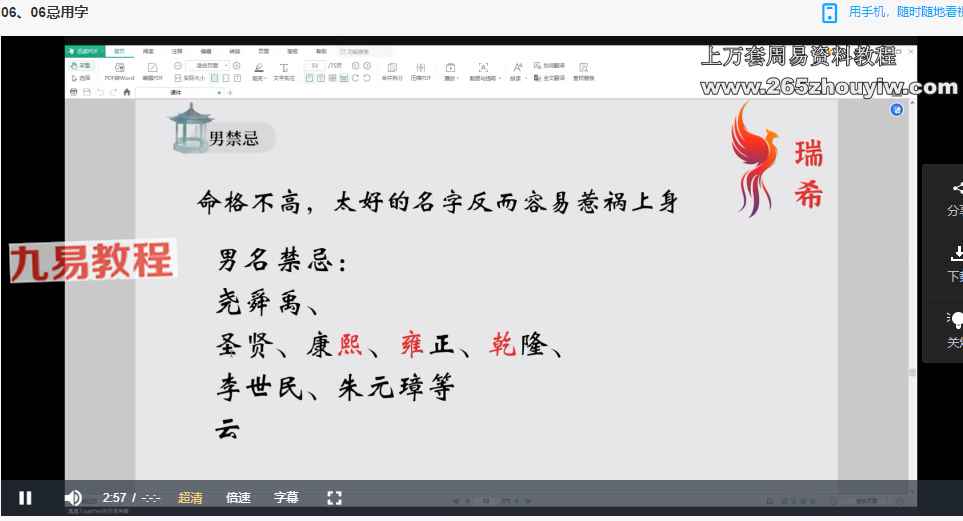
Task: Click the blue round floating button
Action: pos(897,108)
